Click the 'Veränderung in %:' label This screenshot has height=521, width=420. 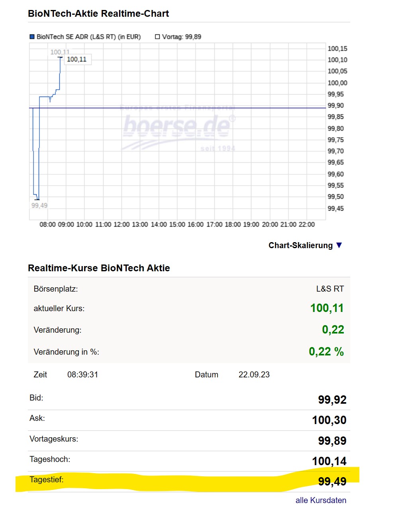click(67, 352)
